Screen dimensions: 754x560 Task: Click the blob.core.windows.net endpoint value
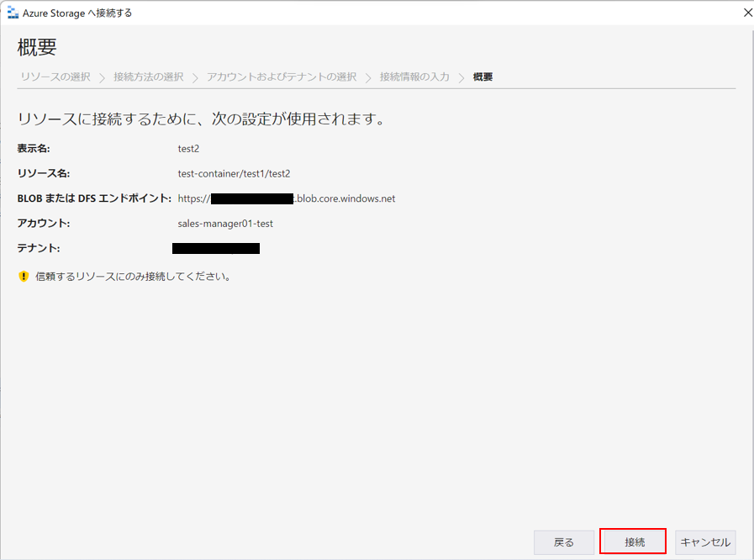point(287,198)
